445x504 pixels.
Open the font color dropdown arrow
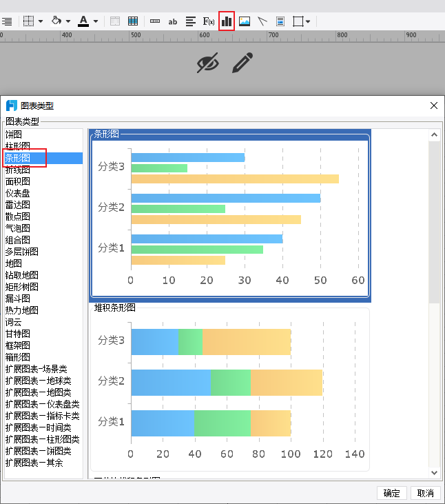click(96, 21)
